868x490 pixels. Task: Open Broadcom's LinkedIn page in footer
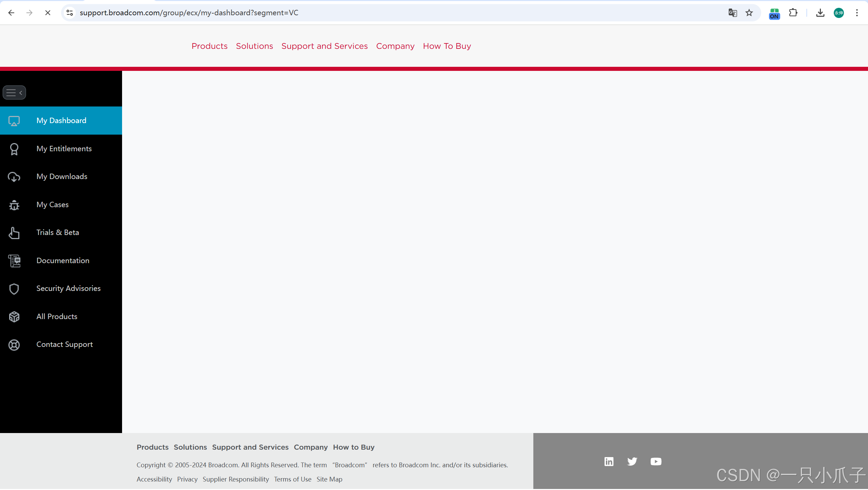click(x=609, y=462)
